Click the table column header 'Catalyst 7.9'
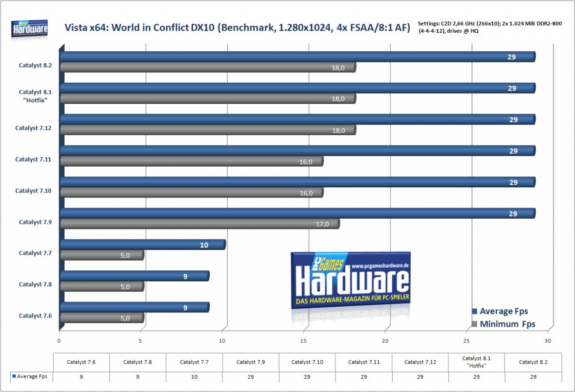 (251, 362)
